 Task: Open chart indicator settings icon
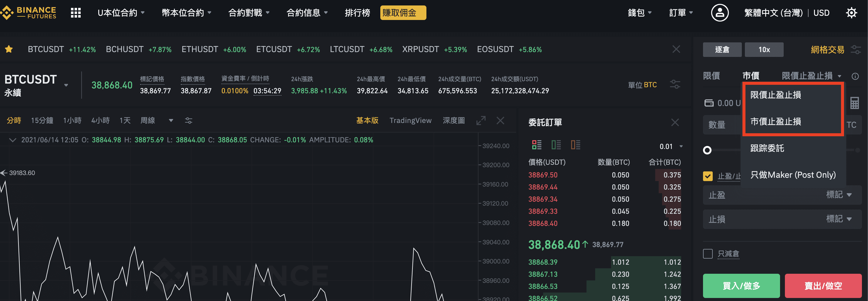(188, 121)
